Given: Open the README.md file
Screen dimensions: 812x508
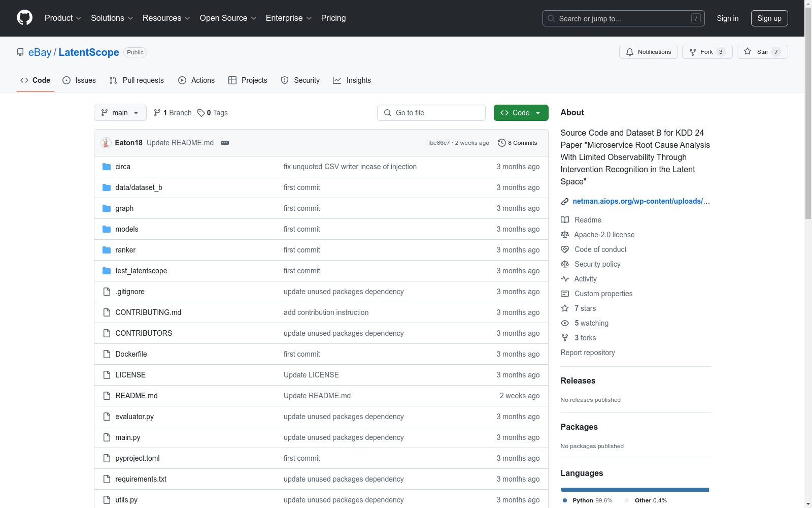Looking at the screenshot, I should (x=137, y=396).
